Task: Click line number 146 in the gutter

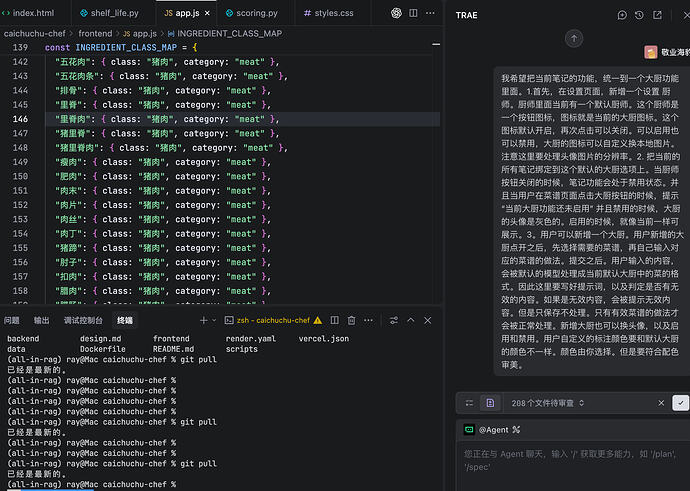Action: pyautogui.click(x=20, y=119)
